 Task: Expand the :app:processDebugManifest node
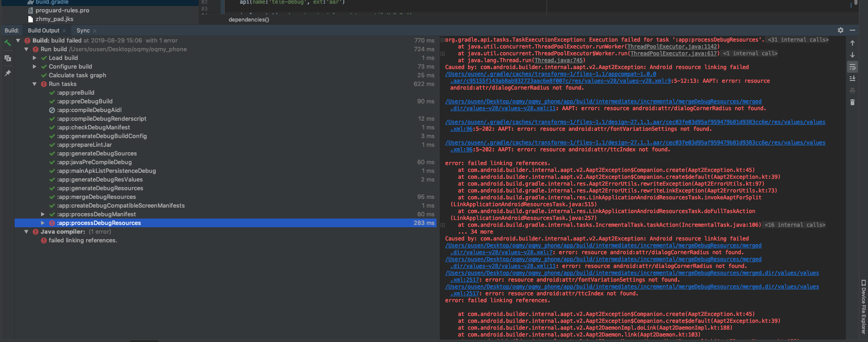coord(43,214)
